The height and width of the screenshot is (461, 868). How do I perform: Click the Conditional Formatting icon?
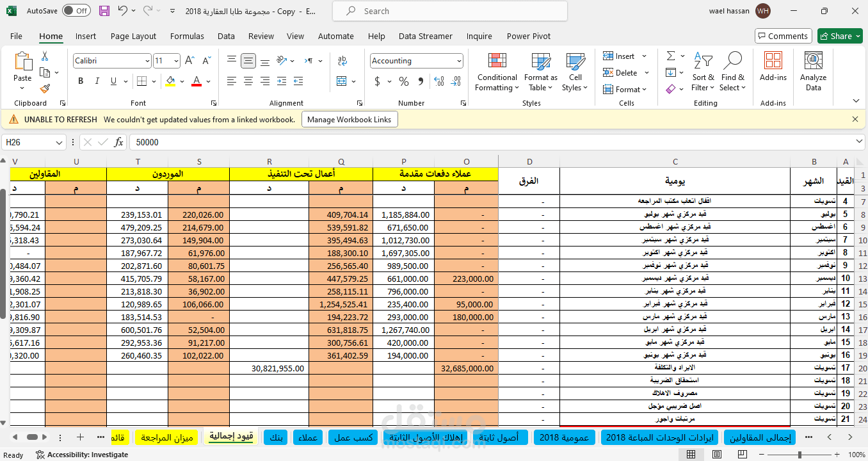497,62
